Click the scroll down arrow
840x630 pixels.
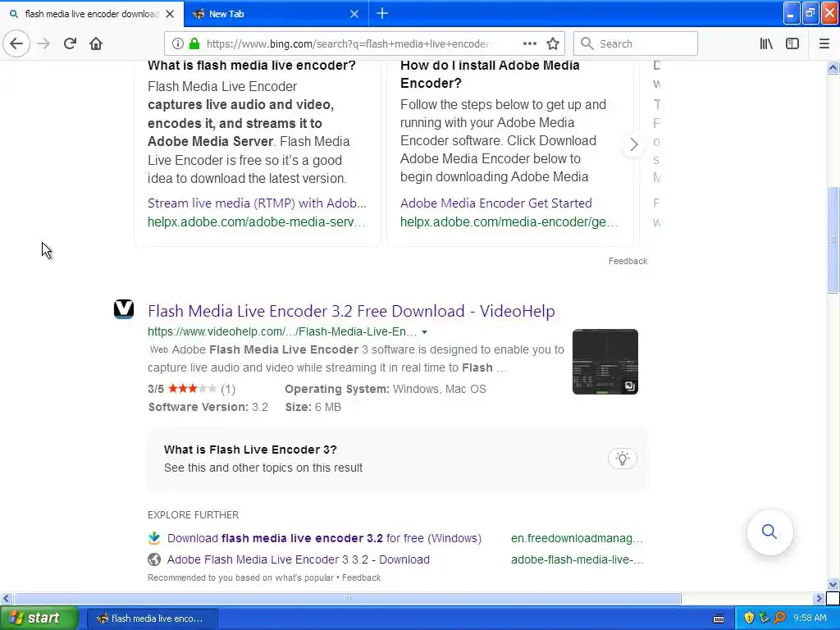[833, 584]
